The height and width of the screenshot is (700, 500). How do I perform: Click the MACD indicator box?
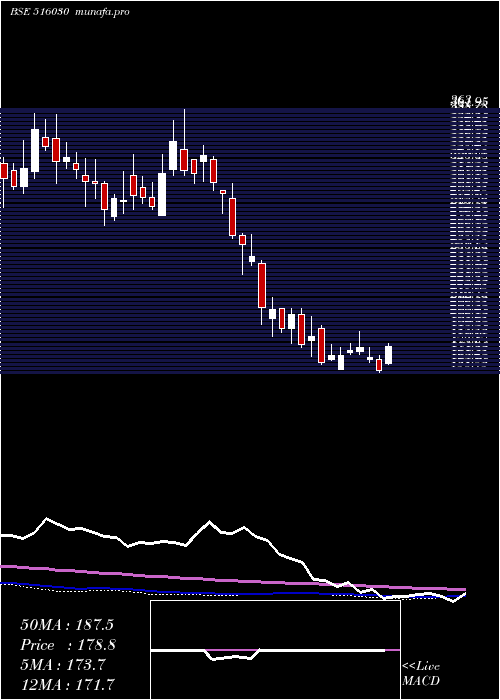[275, 650]
